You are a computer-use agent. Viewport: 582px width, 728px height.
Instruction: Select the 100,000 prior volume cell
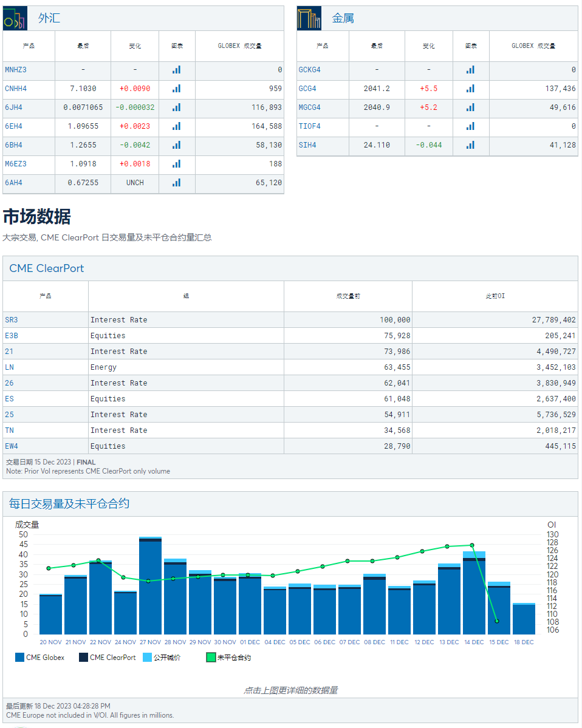pos(348,320)
